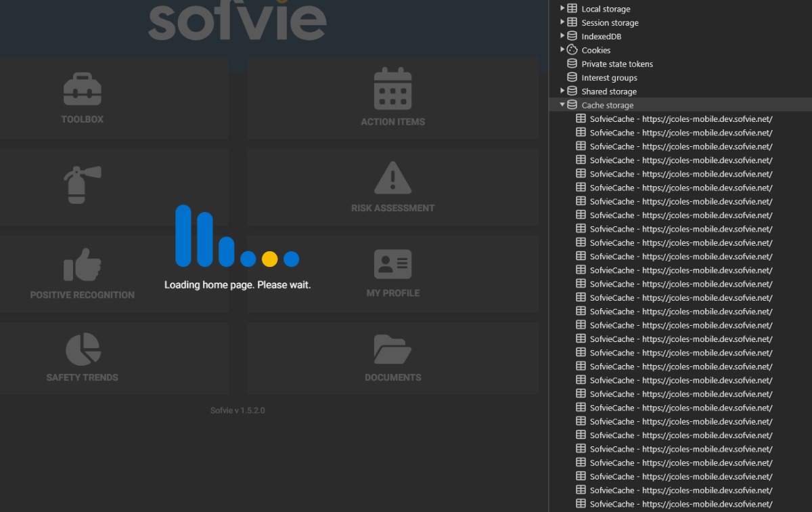Open Risk Assessment warning triangle icon

tap(393, 177)
